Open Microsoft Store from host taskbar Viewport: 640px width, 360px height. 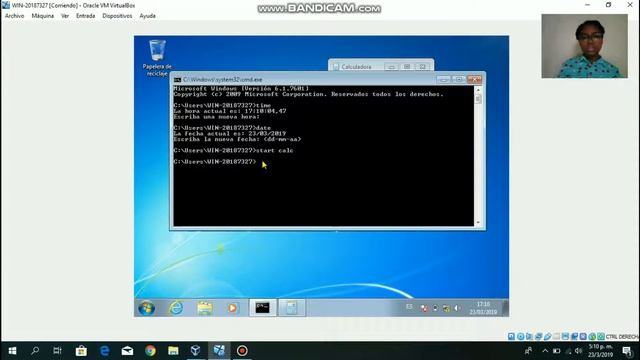tap(81, 351)
